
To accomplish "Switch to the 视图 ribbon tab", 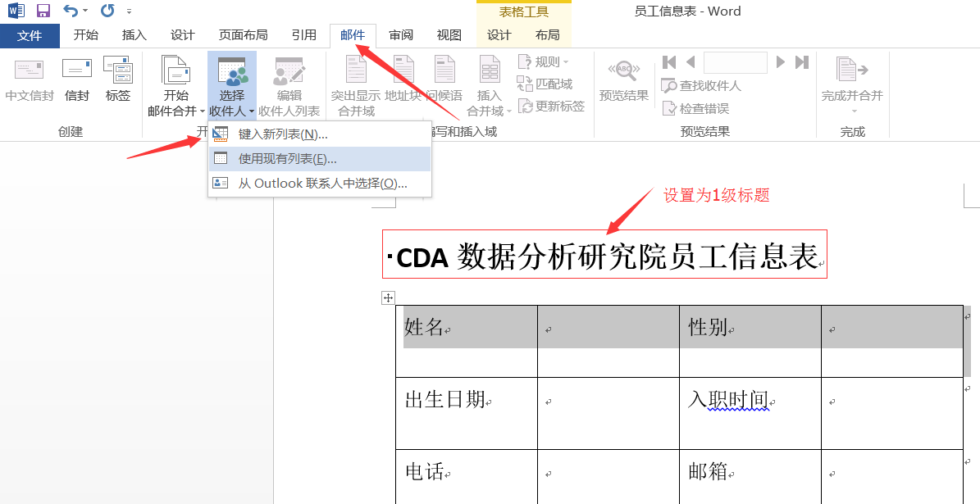I will [x=449, y=35].
